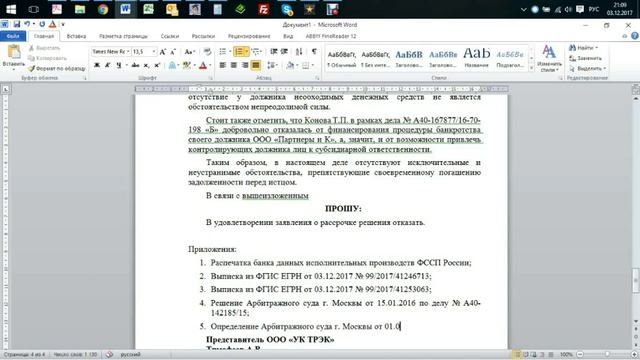This screenshot has height=360, width=640.
Task: Open the Change Case (Аа) menu
Action: pyautogui.click(x=189, y=52)
